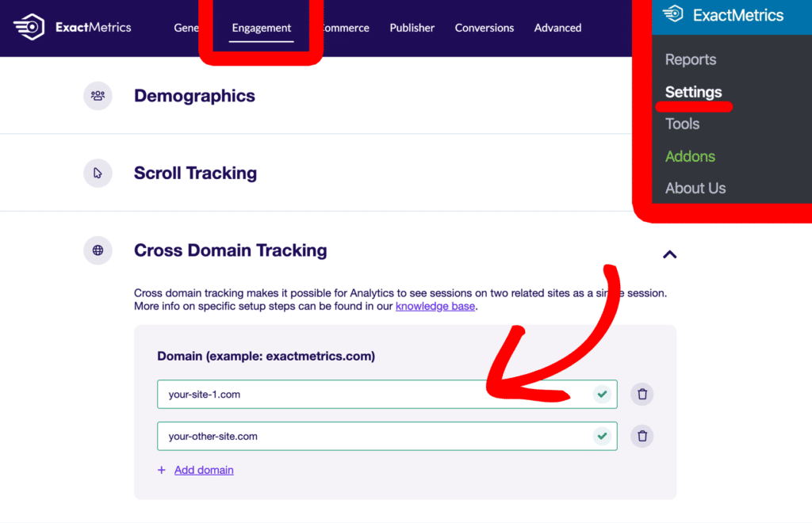Click the Demographics people icon
This screenshot has height=523, width=812.
tap(98, 95)
